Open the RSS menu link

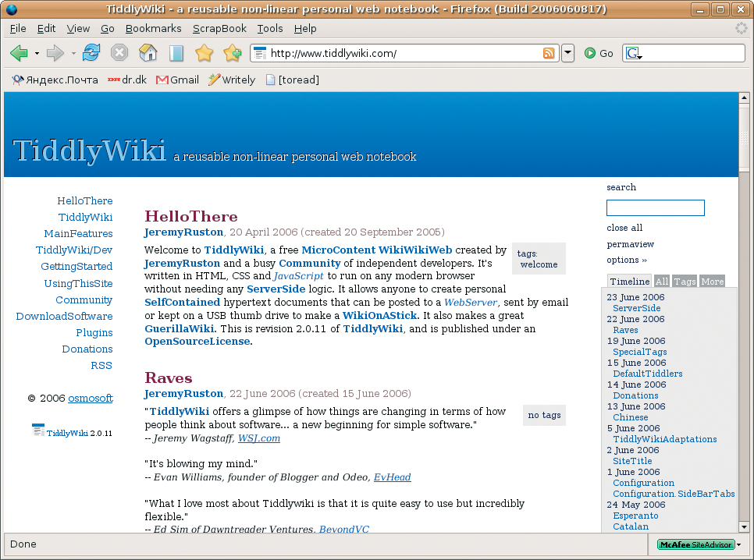(101, 365)
